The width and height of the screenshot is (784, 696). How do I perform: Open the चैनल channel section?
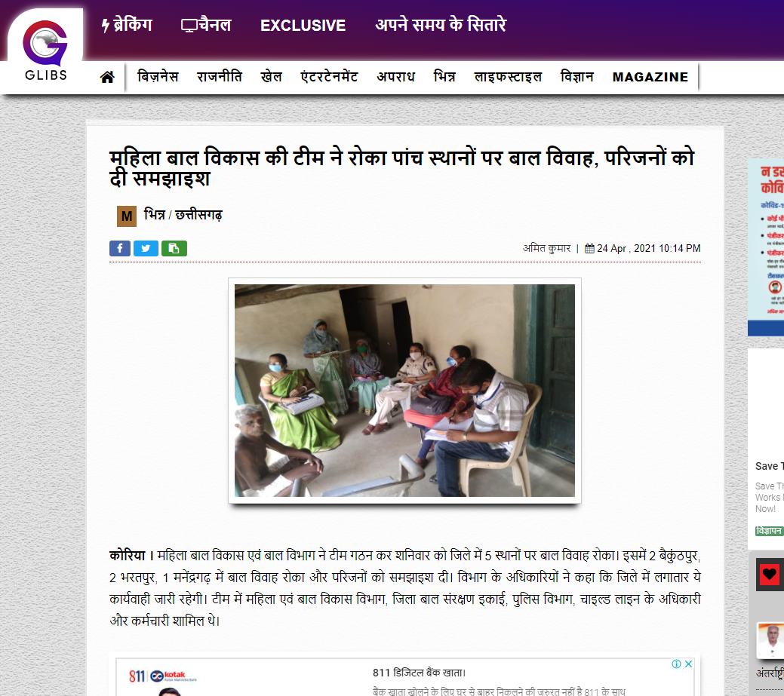[206, 24]
